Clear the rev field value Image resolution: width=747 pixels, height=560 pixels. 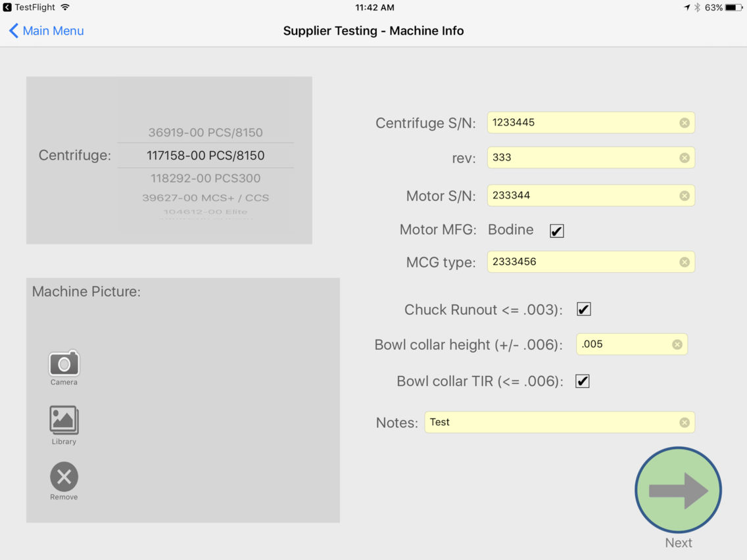coord(684,157)
